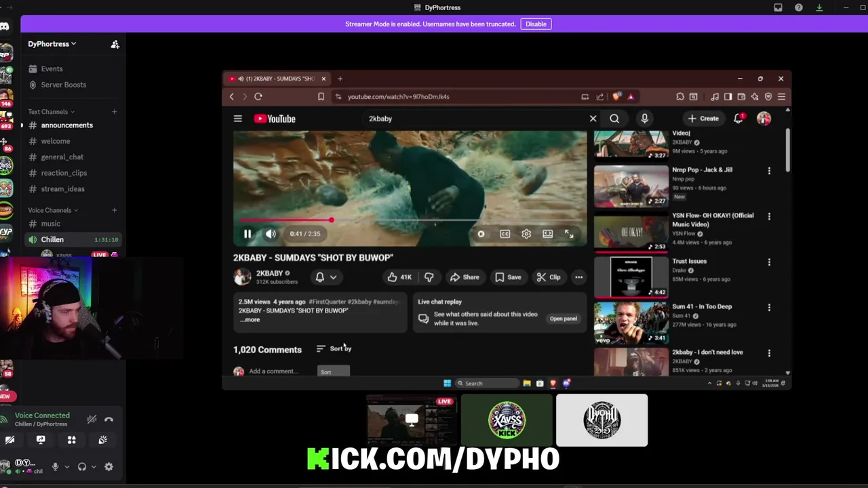Screen dimensions: 868x488
Task: Open YouTube notifications bell
Action: coord(738,119)
